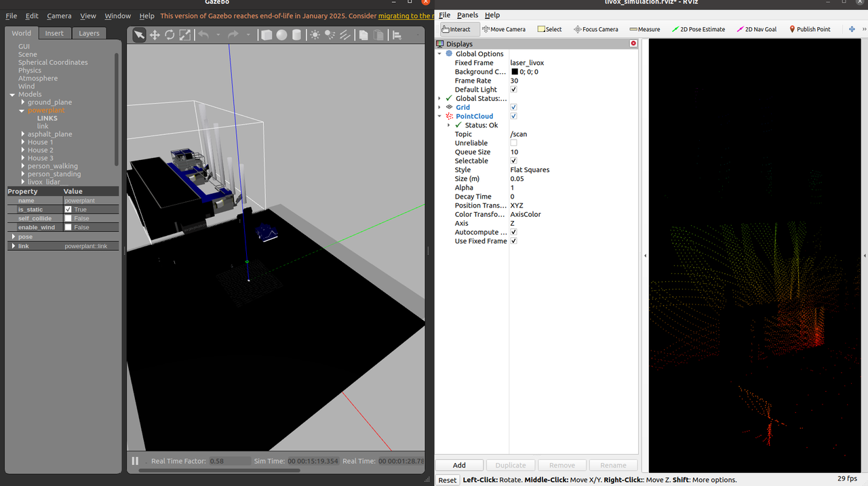Switch to the Layers tab in Gazebo
Screen dimensions: 868x486
coord(89,33)
